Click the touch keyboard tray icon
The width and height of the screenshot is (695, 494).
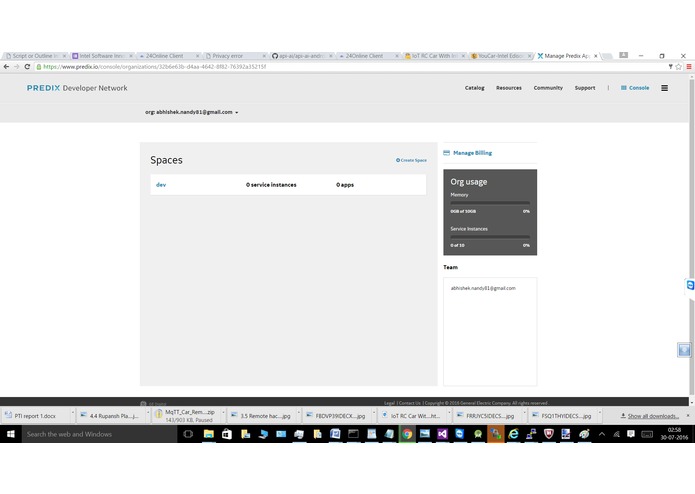647,434
